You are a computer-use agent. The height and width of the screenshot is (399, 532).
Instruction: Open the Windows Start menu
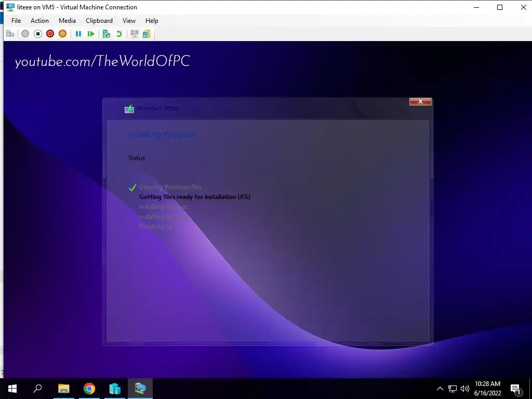(x=12, y=389)
